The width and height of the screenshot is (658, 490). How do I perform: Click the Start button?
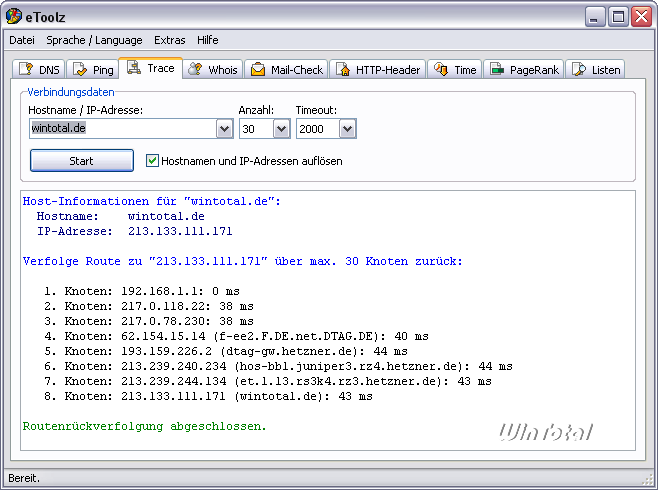pos(82,161)
